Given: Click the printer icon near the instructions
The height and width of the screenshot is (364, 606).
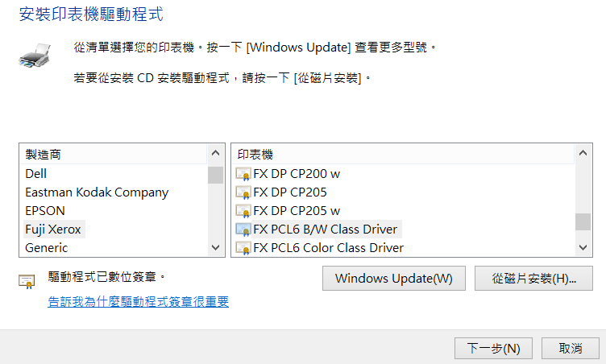Looking at the screenshot, I should (35, 56).
